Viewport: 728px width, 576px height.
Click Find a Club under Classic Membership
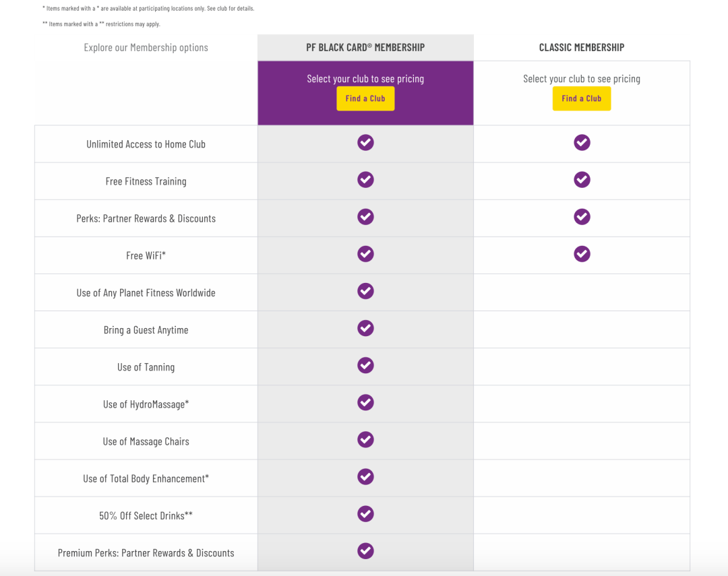click(x=581, y=98)
